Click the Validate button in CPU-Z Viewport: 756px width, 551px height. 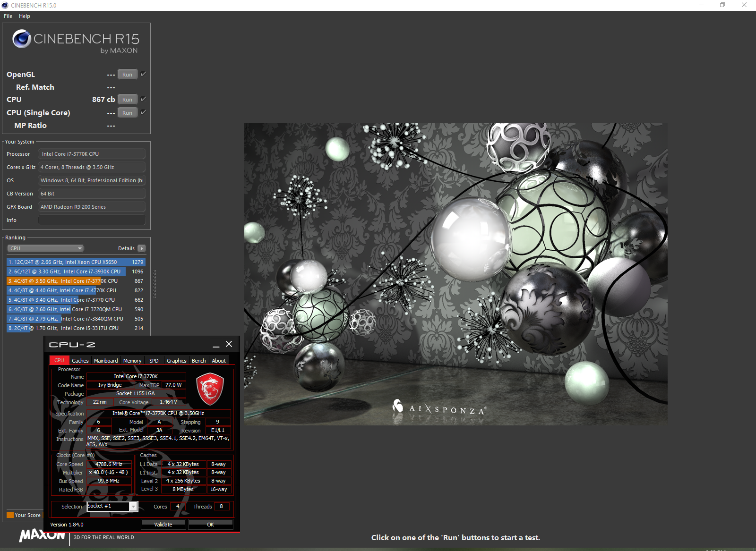pyautogui.click(x=163, y=525)
